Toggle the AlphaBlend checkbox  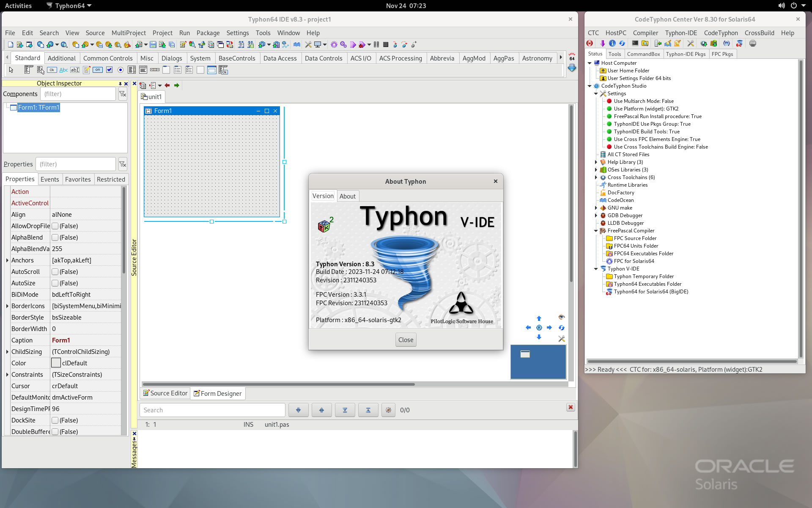point(55,237)
